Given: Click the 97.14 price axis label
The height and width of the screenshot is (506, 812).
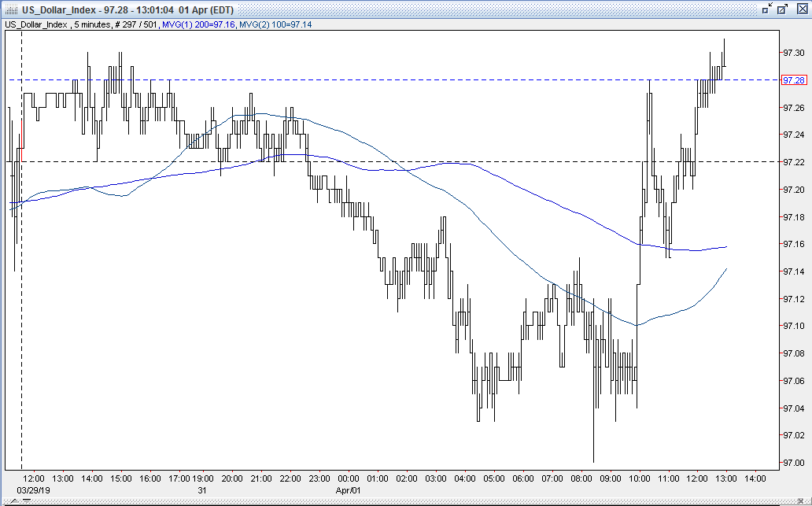Looking at the screenshot, I should pos(793,271).
